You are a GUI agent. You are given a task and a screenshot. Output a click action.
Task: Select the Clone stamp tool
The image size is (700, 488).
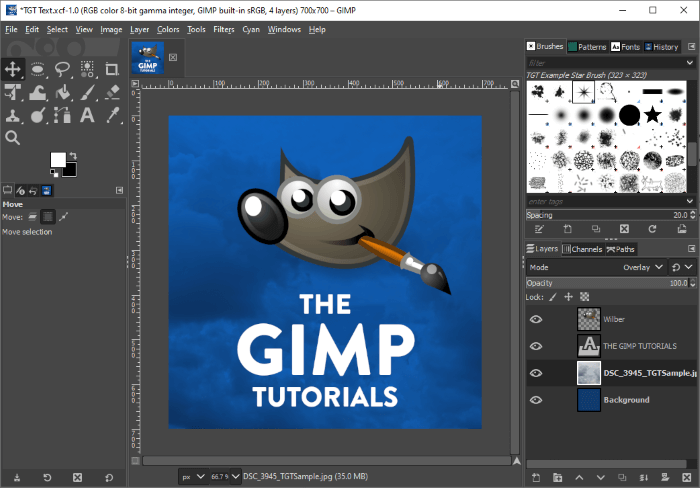12,116
